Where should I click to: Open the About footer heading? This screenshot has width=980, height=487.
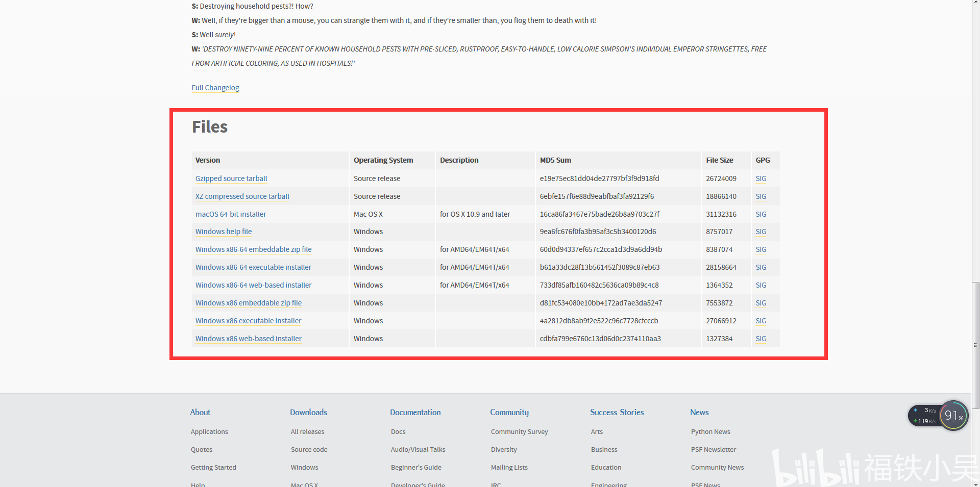pyautogui.click(x=200, y=412)
